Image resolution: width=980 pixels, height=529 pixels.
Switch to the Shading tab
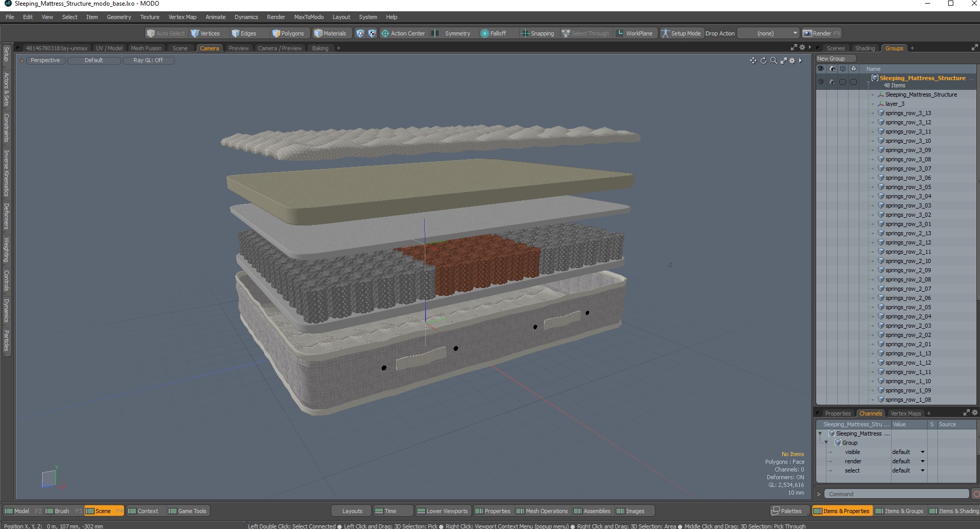pos(865,48)
